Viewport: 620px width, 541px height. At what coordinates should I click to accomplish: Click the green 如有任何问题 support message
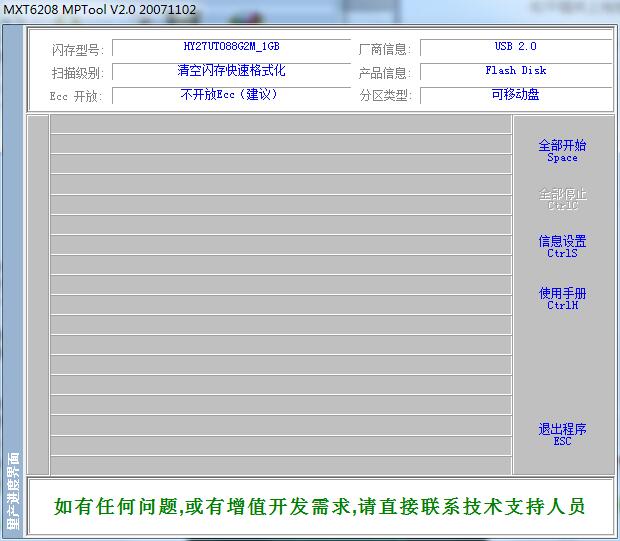(x=319, y=507)
